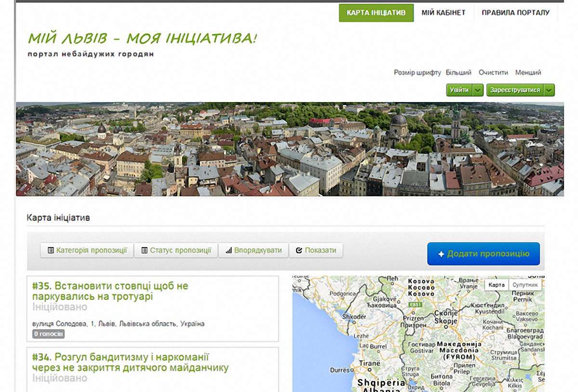Viewport: 578px width, 392px height.
Task: Click the address вулиця Солодова, 1
Action: 118,324
